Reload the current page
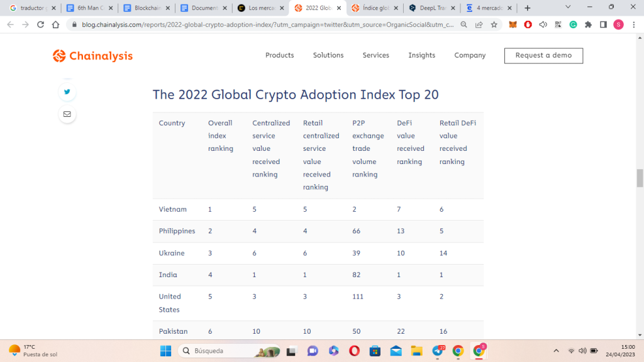 (x=40, y=25)
